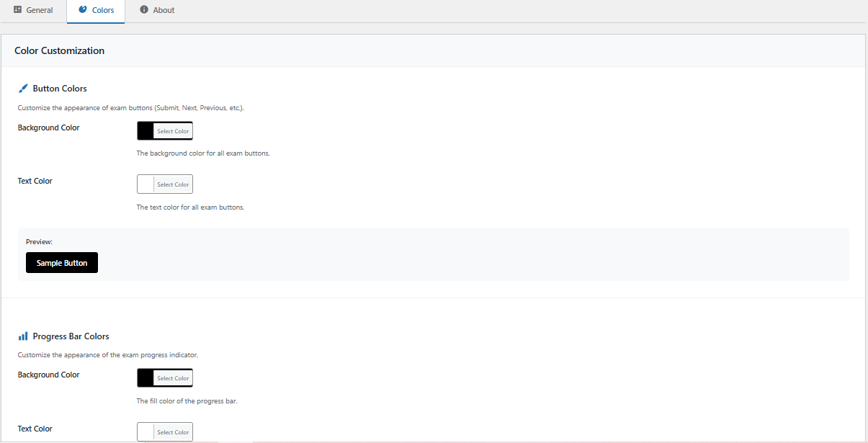Click the Button Colors section heading text
868x443 pixels.
pos(60,89)
